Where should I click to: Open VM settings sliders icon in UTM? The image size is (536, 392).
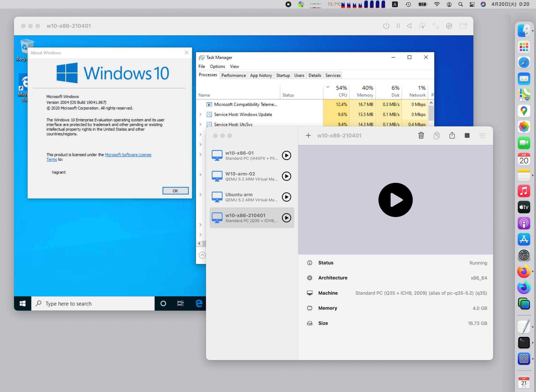(x=482, y=135)
